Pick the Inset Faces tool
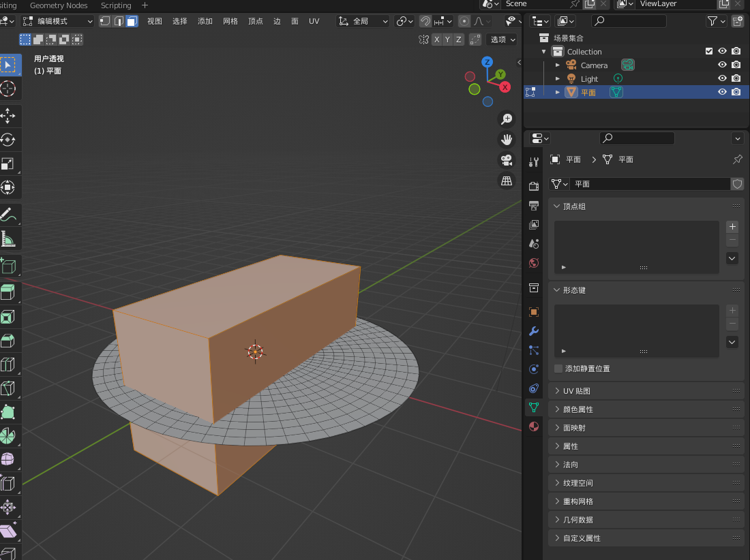This screenshot has height=560, width=750. coord(9,316)
